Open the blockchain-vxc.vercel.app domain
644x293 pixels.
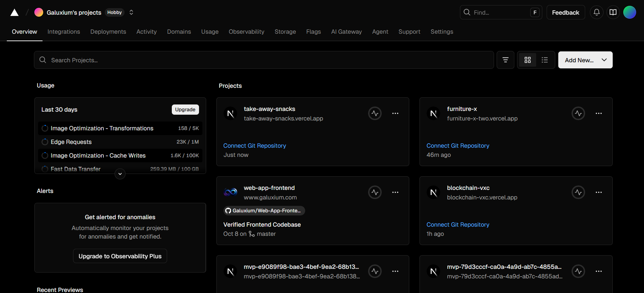tap(482, 197)
